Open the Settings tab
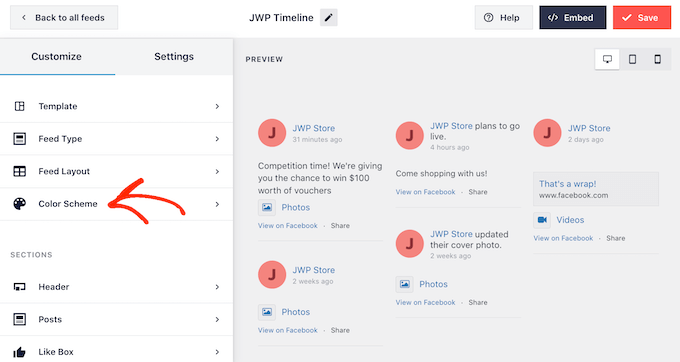680x362 pixels. pyautogui.click(x=174, y=57)
